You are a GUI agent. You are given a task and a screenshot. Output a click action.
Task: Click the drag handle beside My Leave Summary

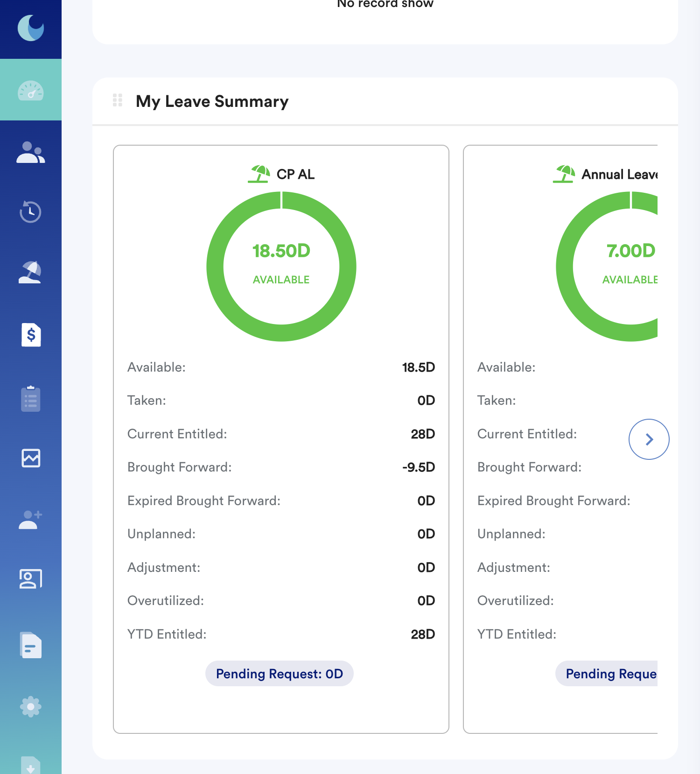[118, 100]
